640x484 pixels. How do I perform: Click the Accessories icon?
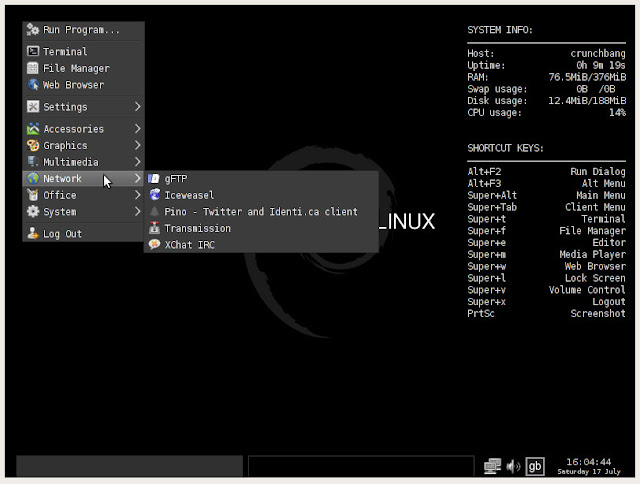tap(33, 129)
